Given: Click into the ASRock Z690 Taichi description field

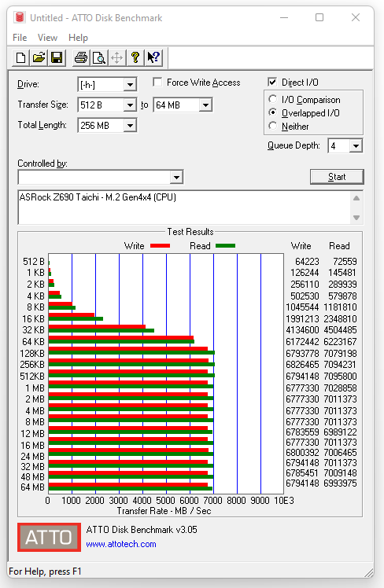Looking at the screenshot, I should [x=184, y=208].
